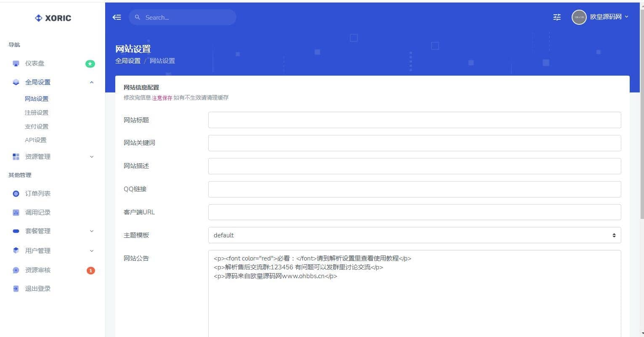The image size is (644, 337).
Task: Click 全局设置 breadcrumb link
Action: click(x=128, y=61)
